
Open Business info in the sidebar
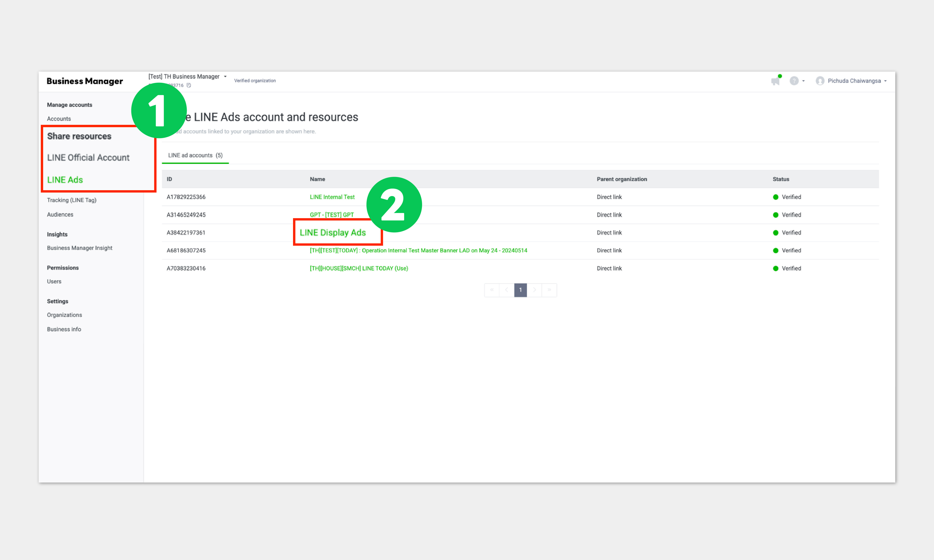(x=64, y=329)
